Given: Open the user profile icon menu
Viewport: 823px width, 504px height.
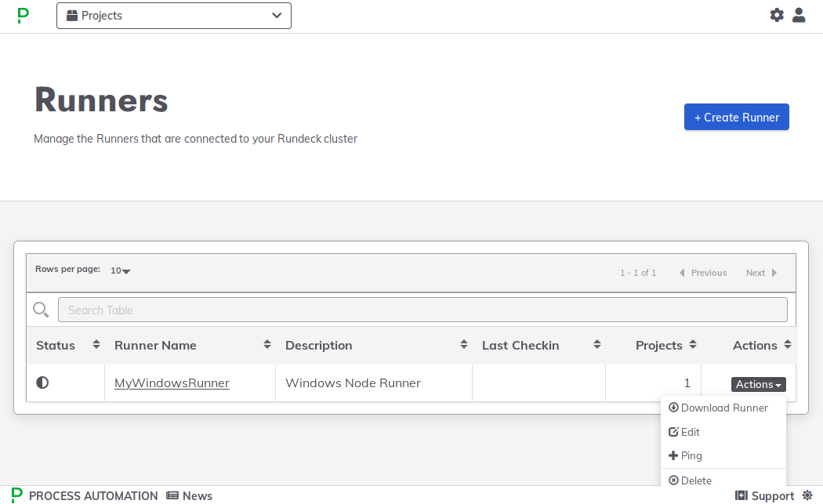Looking at the screenshot, I should click(799, 15).
